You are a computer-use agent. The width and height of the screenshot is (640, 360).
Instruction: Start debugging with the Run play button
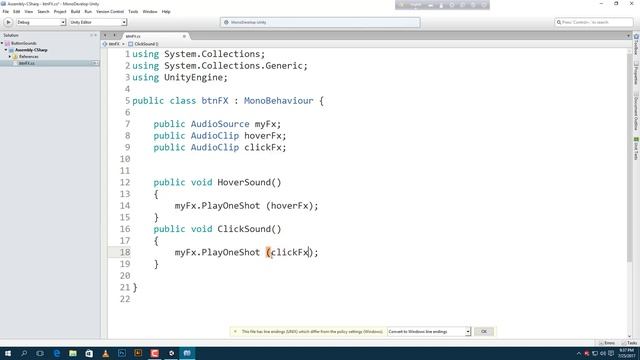coord(8,22)
